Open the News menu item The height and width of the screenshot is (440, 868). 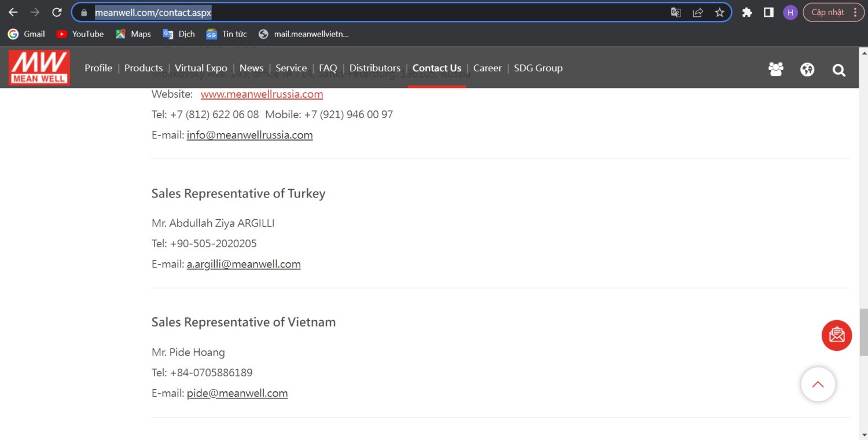point(251,68)
